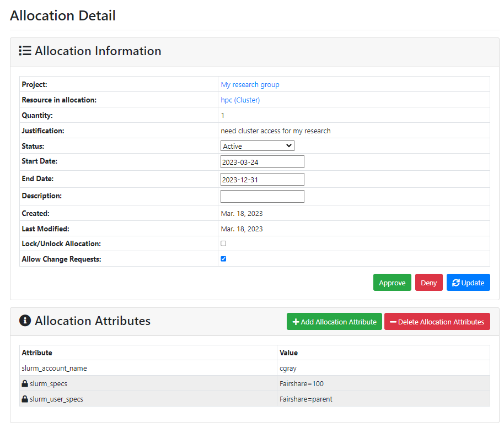Click the minus icon on Delete Allocation Attributes
The image size is (504, 428).
pyautogui.click(x=393, y=322)
